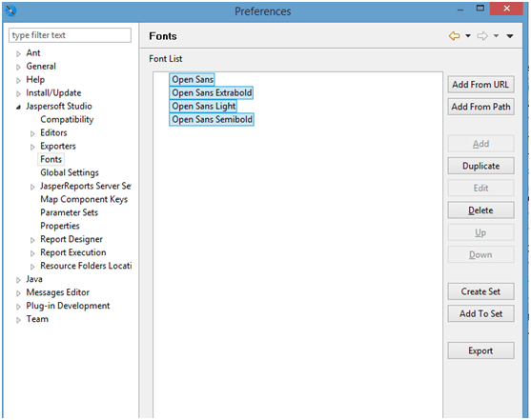Open the back history dropdown arrow
Viewport: 531px width, 420px height.
pyautogui.click(x=468, y=36)
